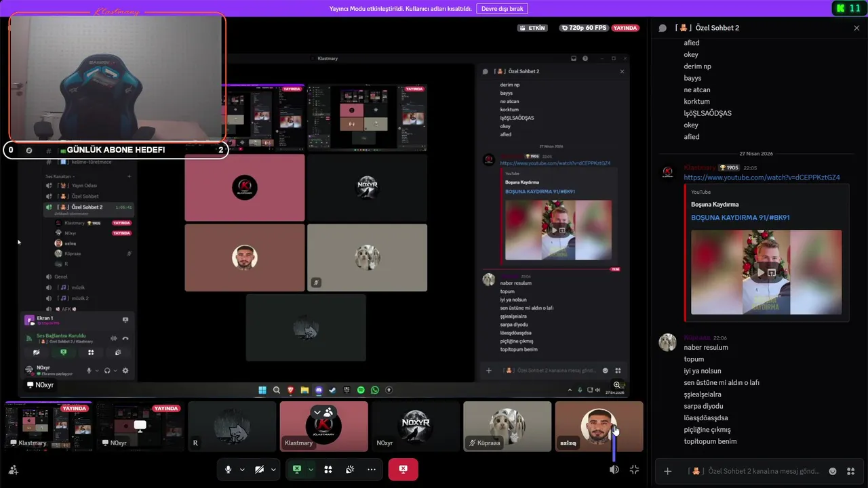This screenshot has height=488, width=868.
Task: Click Küpraaa avatar in chat panel
Action: tap(668, 342)
